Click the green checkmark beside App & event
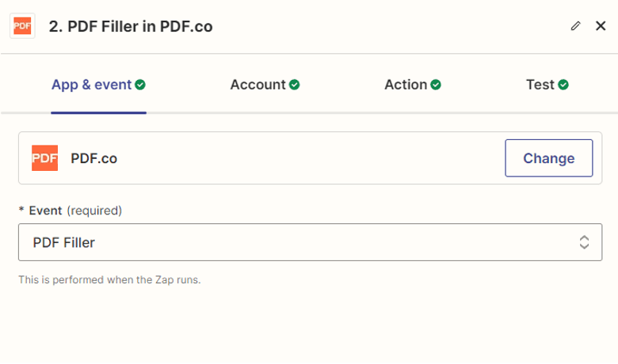 click(x=140, y=85)
